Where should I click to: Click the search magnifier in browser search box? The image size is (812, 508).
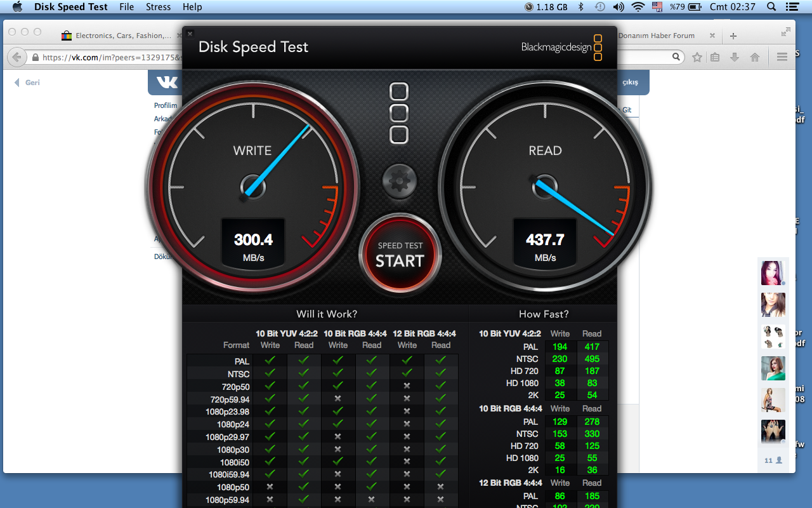(x=676, y=57)
